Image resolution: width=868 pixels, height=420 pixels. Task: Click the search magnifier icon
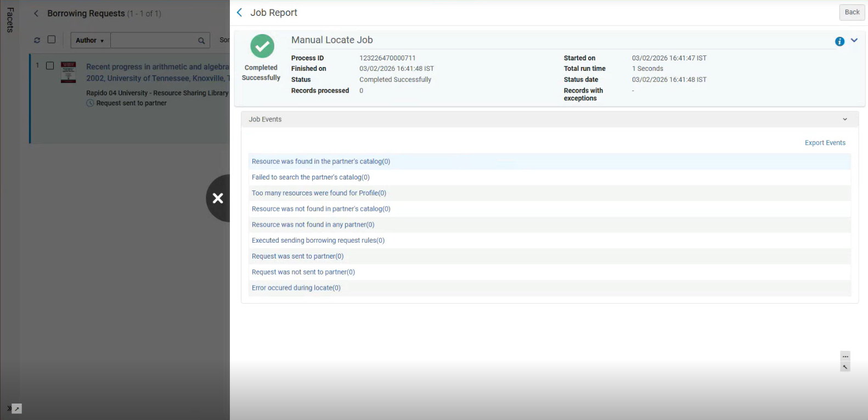click(201, 41)
